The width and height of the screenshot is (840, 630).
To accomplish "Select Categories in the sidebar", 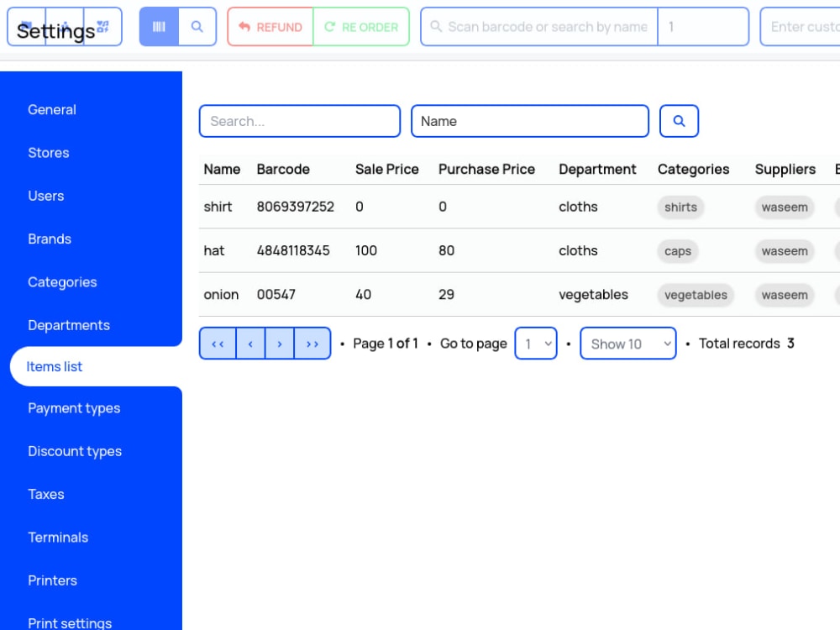I will pos(62,282).
